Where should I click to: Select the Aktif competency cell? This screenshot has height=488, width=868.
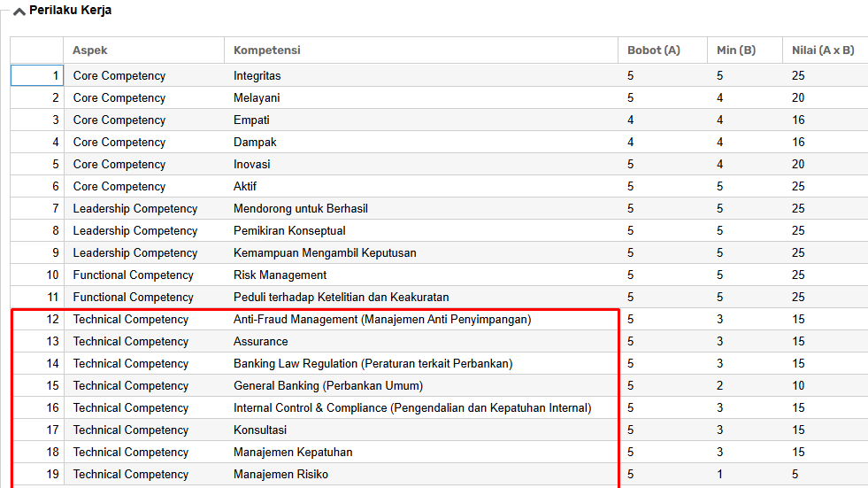click(420, 186)
